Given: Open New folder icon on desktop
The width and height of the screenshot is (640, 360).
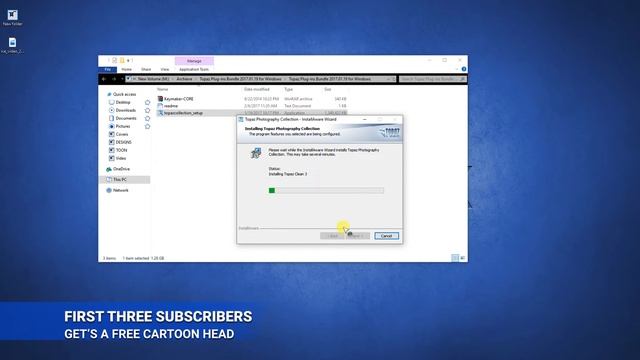Looking at the screenshot, I should click(x=12, y=18).
